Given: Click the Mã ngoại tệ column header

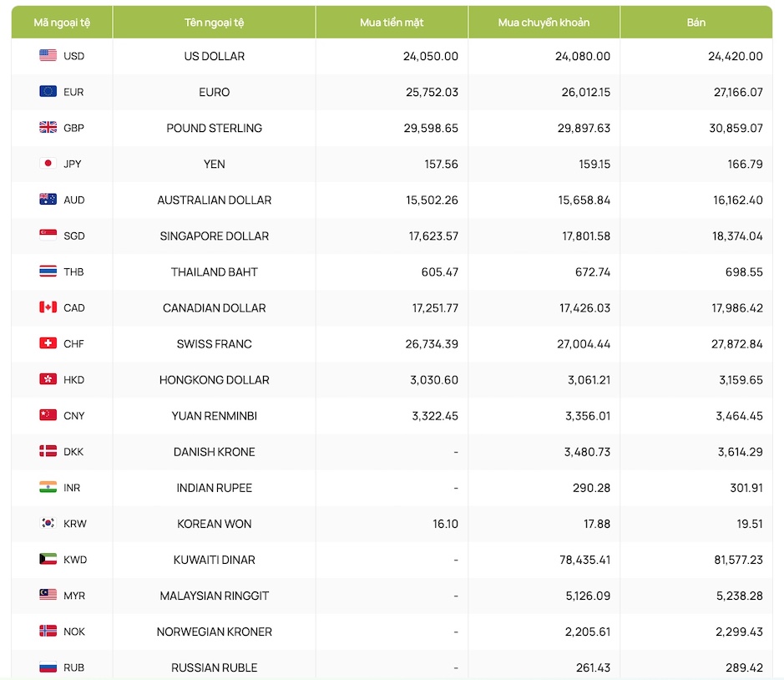Looking at the screenshot, I should [x=62, y=23].
